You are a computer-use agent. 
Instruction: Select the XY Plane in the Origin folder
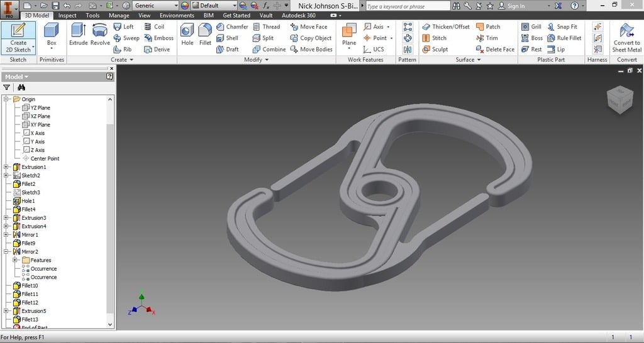36,125
